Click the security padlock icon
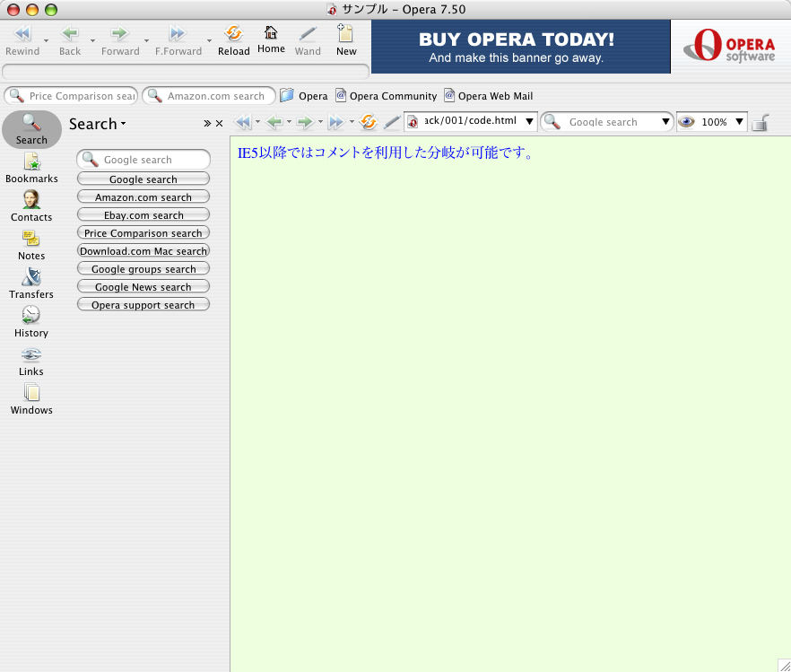This screenshot has width=791, height=672. tap(760, 122)
